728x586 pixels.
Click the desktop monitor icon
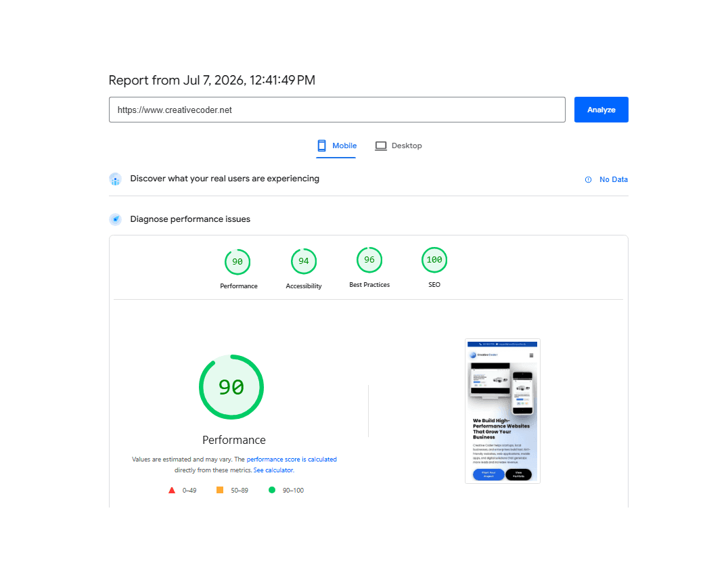pyautogui.click(x=381, y=145)
